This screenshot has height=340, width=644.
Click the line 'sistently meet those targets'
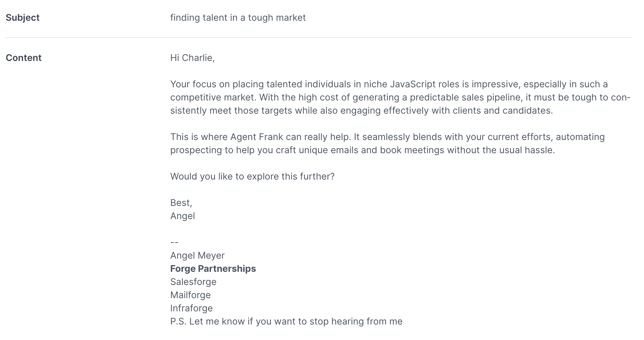tap(362, 110)
